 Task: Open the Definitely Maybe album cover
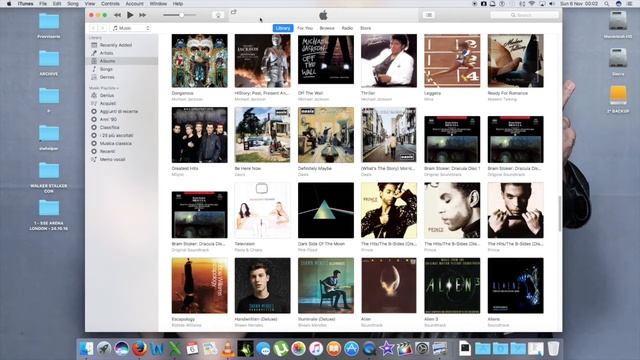(326, 135)
